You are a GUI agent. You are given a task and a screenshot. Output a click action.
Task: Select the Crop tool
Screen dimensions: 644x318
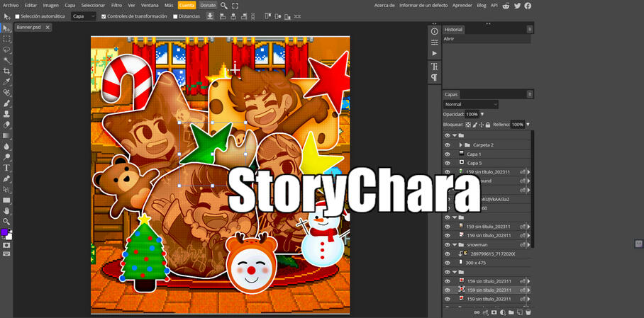[6, 72]
